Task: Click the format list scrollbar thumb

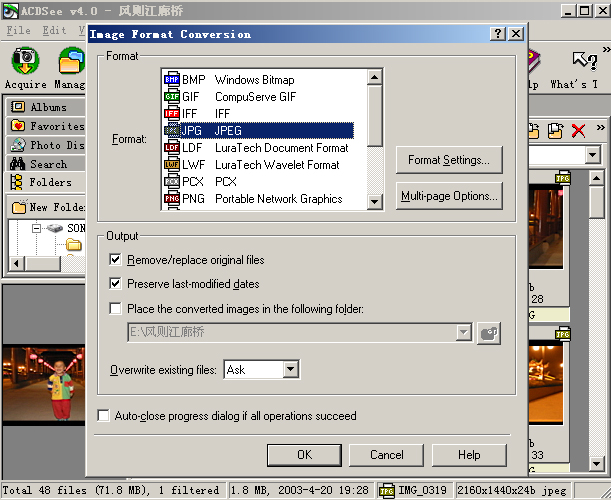Action: 374,116
